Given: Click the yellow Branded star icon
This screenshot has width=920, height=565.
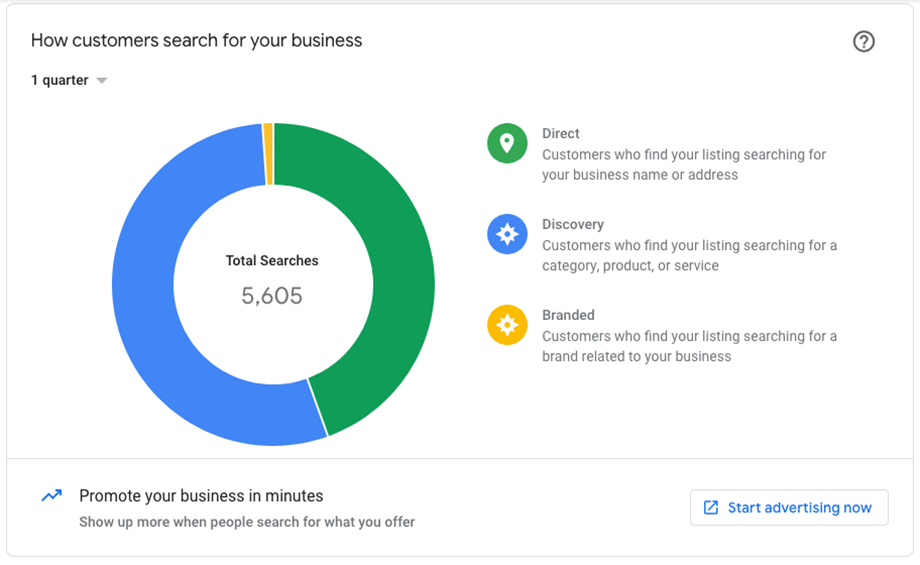Looking at the screenshot, I should 507,324.
